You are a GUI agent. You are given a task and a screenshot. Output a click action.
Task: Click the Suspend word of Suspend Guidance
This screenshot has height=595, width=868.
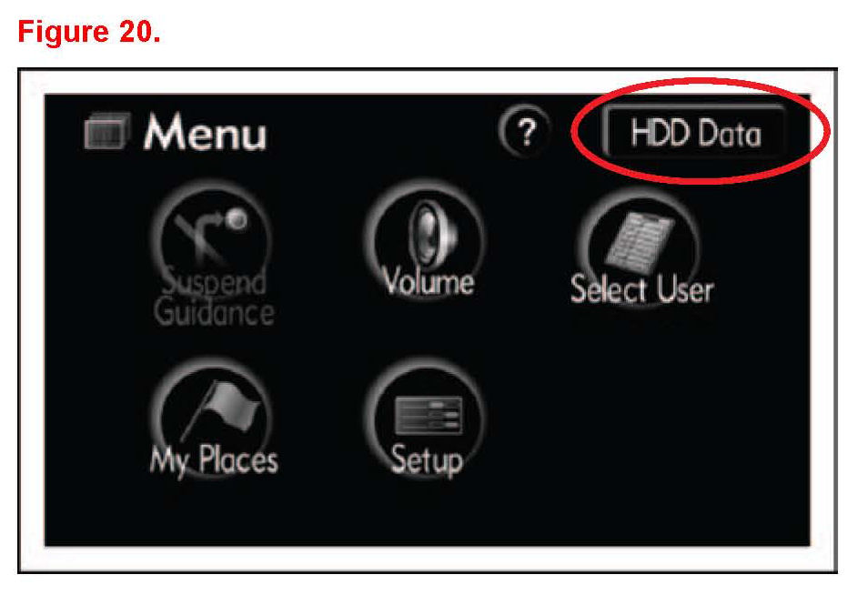[x=214, y=282]
